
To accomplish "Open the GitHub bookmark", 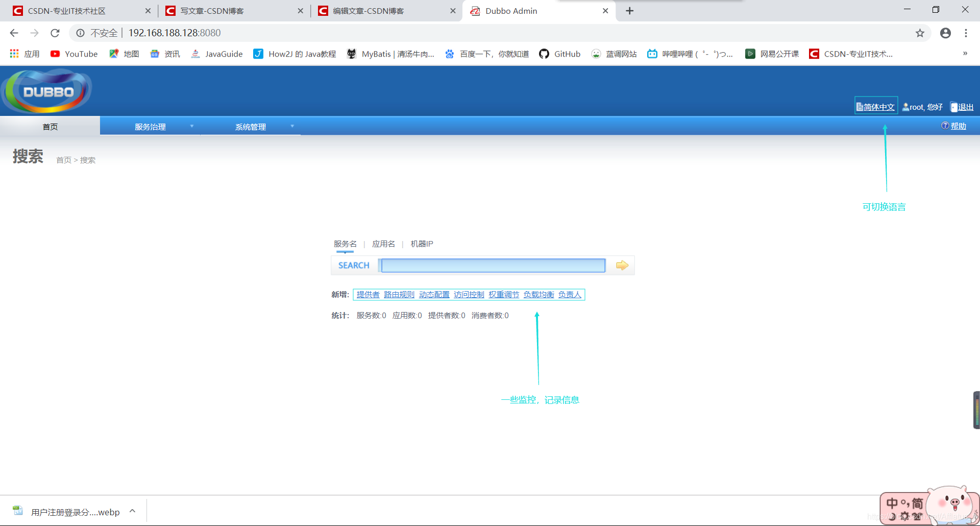I will coord(560,54).
